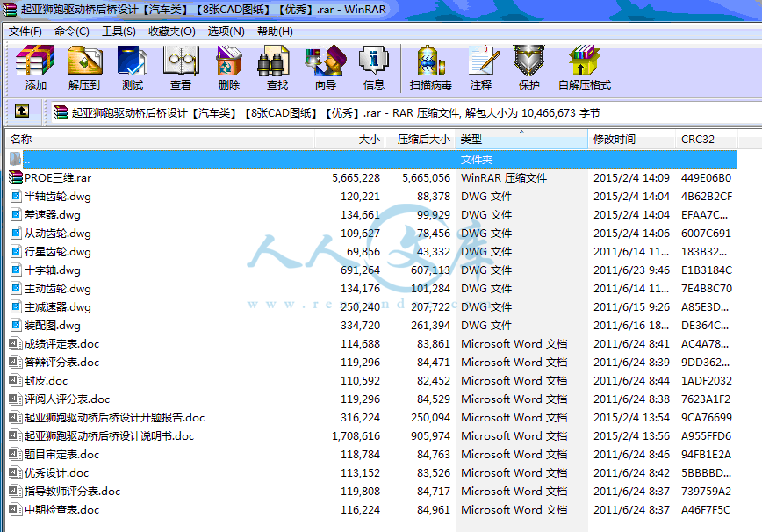The width and height of the screenshot is (762, 532).
Task: Open the 命令(C) menu
Action: [72, 32]
